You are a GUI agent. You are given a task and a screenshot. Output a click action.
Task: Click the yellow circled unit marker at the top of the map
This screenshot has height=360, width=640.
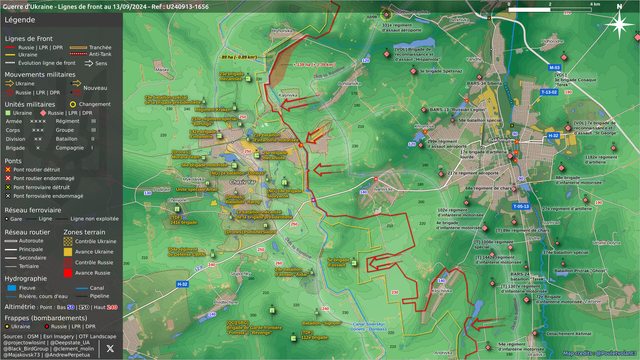[386, 15]
